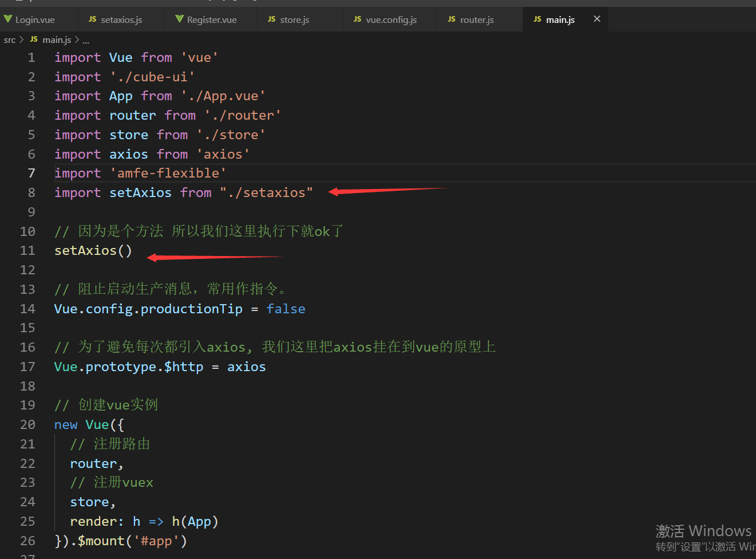The image size is (756, 559).
Task: Click the 'amfe-flexible' import string
Action: point(168,174)
